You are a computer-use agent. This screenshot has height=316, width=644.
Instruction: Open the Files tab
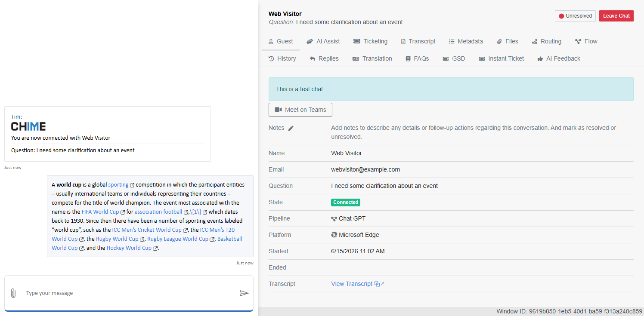(x=508, y=41)
